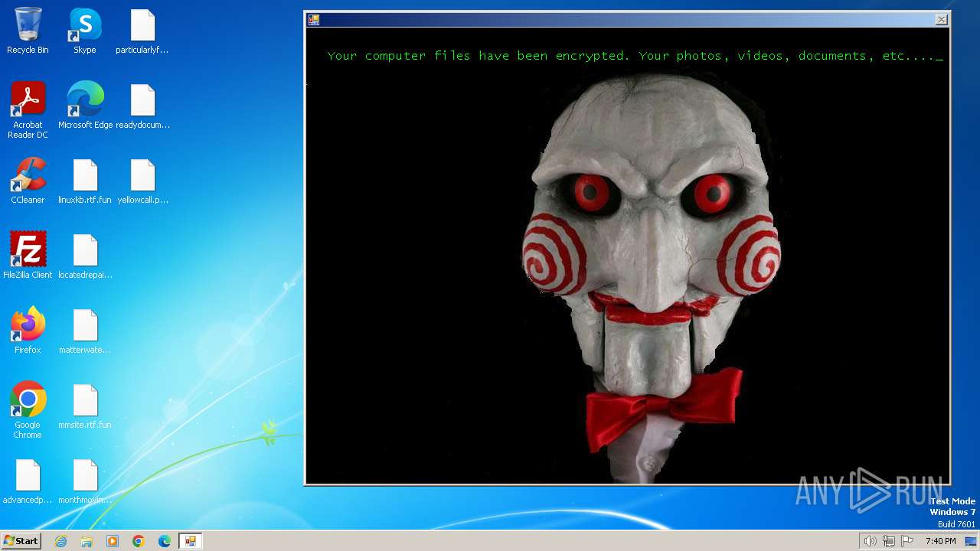Select the particularlyf... file on desktop
This screenshot has width=980, height=551.
(142, 31)
